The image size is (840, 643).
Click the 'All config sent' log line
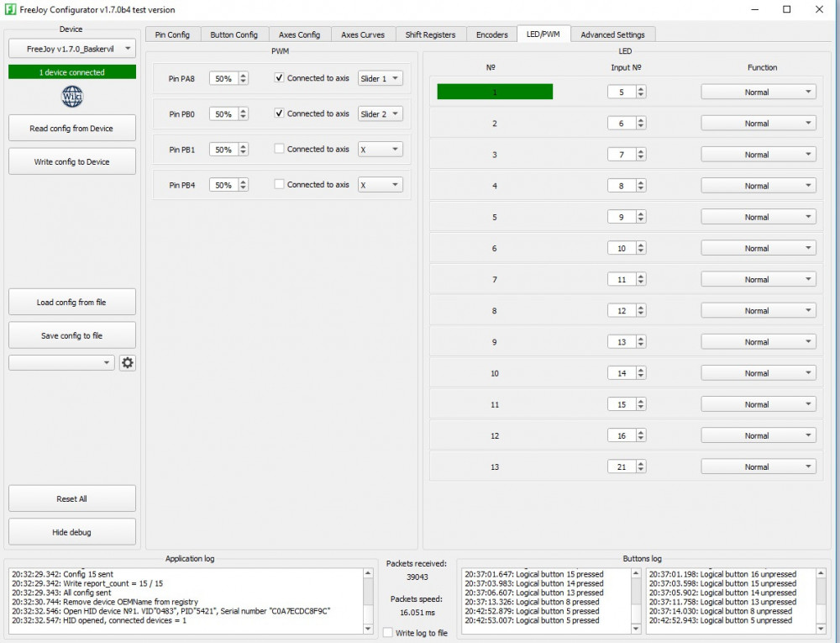[x=61, y=592]
